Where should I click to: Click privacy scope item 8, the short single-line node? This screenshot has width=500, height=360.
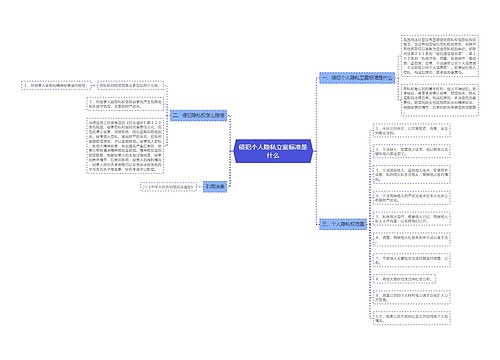tap(404, 279)
